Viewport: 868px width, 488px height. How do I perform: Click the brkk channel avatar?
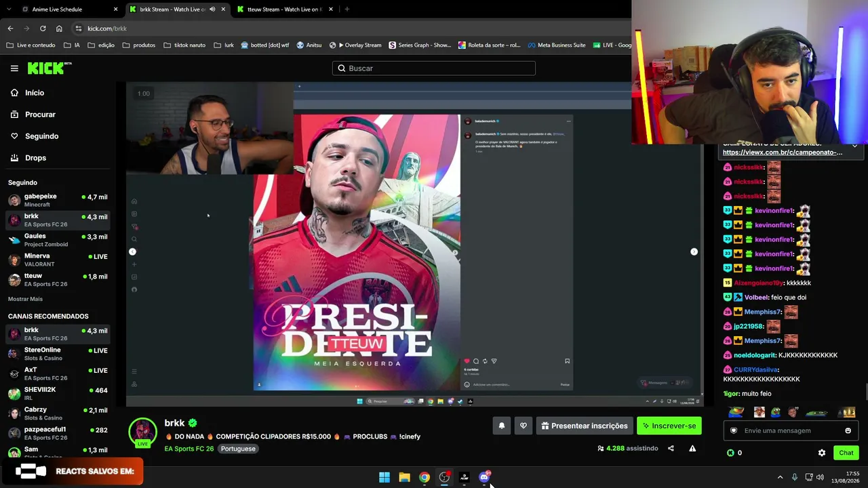pyautogui.click(x=142, y=431)
